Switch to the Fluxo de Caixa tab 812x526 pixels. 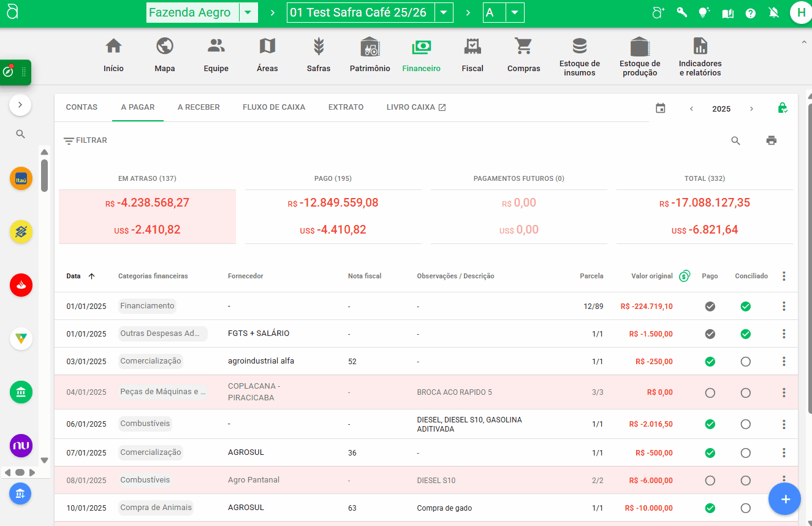(273, 107)
